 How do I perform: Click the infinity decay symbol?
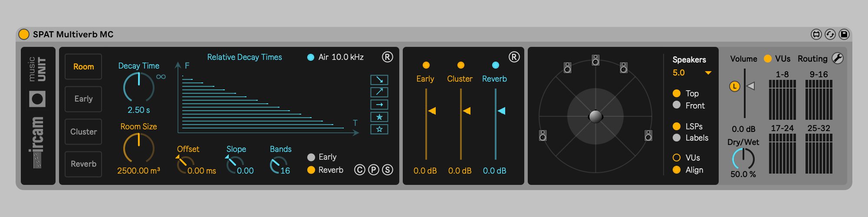[x=161, y=77]
